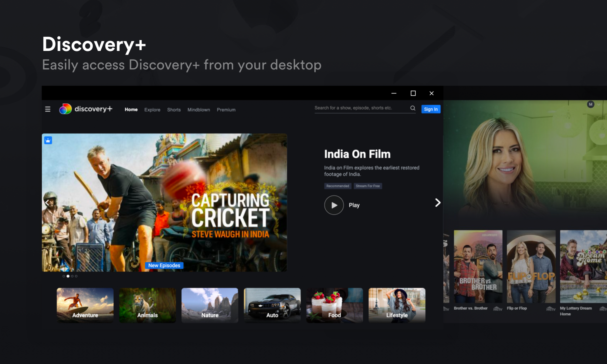607x364 pixels.
Task: Open the Auto category tile
Action: [272, 305]
